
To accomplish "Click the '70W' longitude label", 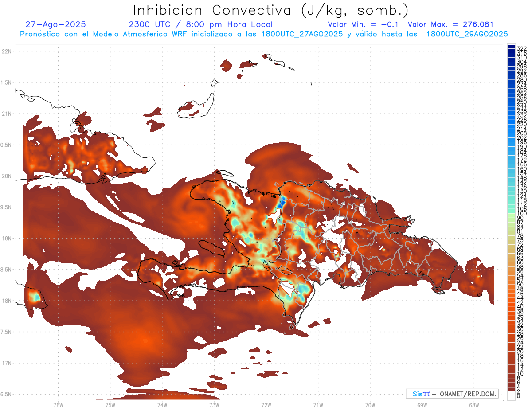I will tap(370, 405).
